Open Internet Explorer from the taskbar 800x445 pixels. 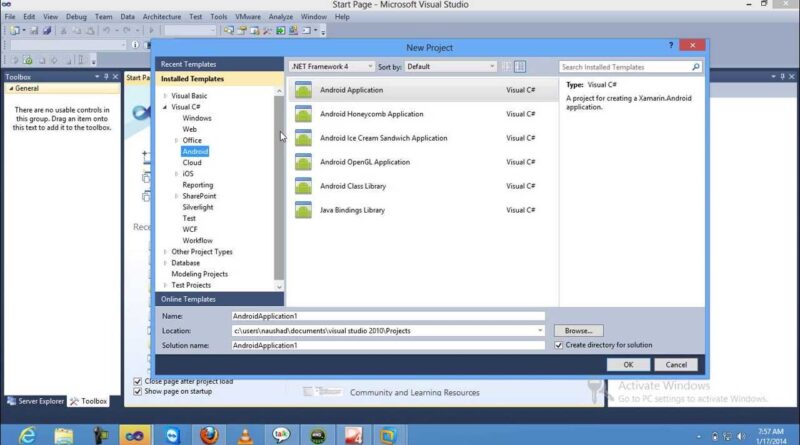pyautogui.click(x=27, y=435)
